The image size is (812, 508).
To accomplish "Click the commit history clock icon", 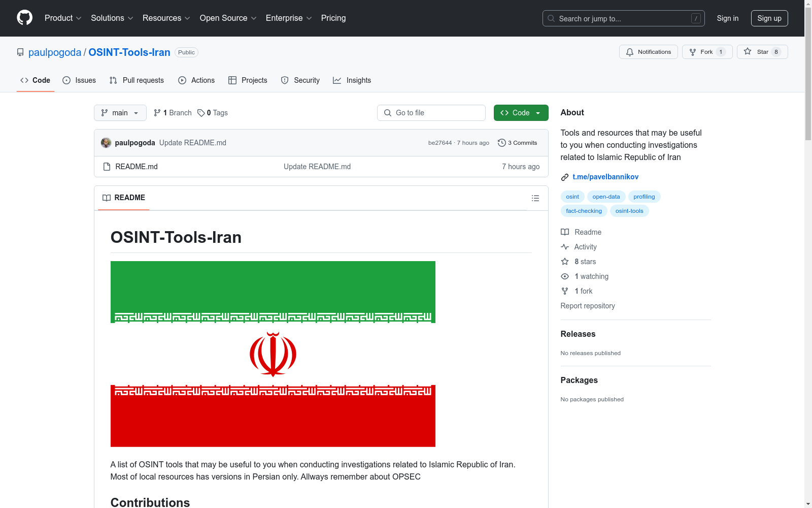I will coord(502,143).
